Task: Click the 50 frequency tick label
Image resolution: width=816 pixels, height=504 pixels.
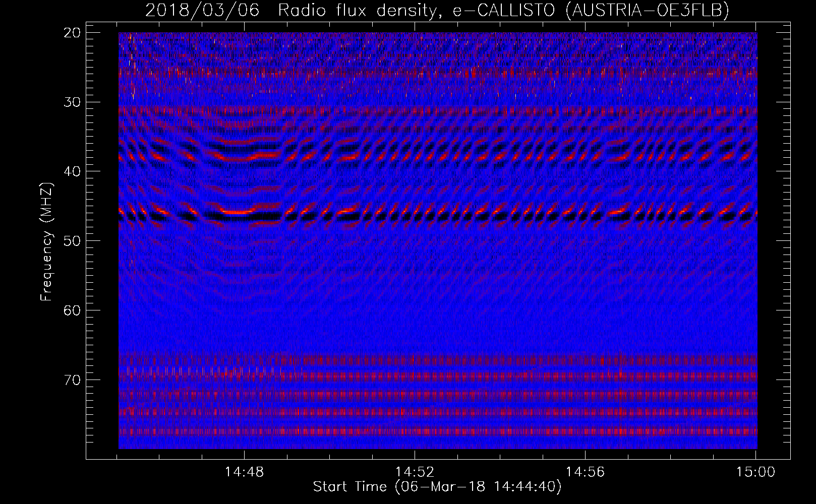Action: coord(73,240)
